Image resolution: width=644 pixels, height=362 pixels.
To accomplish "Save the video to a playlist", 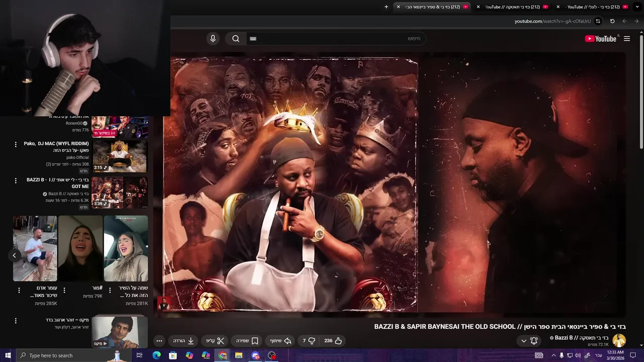I will click(x=248, y=341).
